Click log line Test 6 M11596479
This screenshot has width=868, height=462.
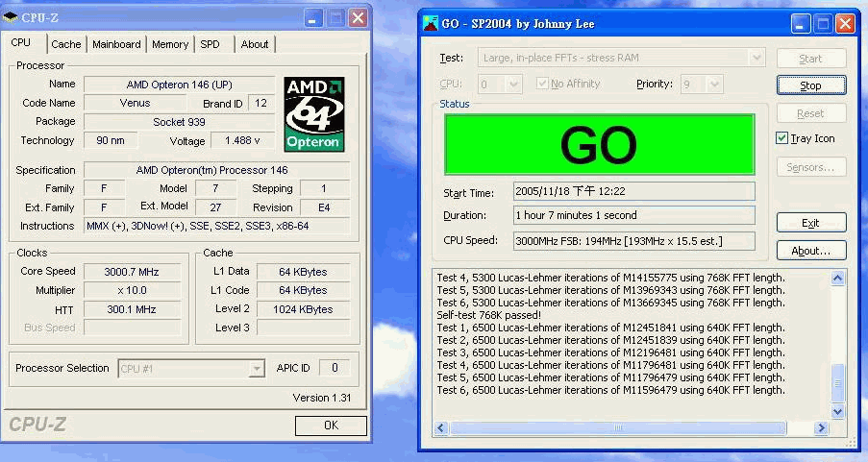pos(610,390)
